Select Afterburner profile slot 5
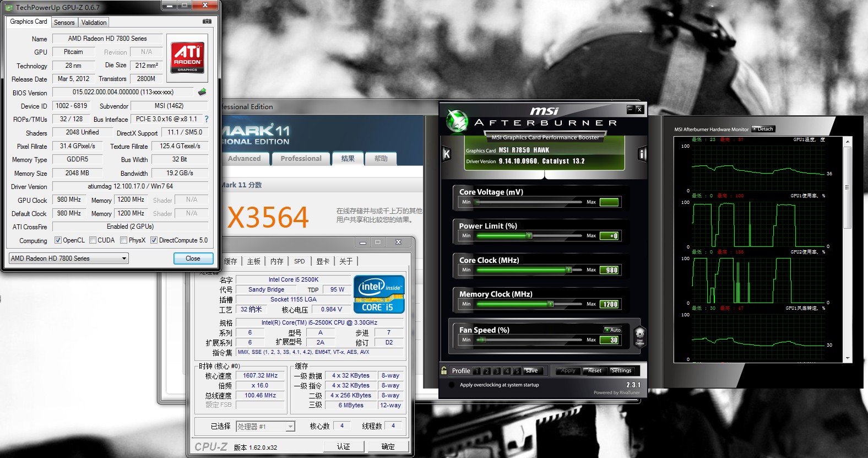The image size is (868, 458). (517, 371)
